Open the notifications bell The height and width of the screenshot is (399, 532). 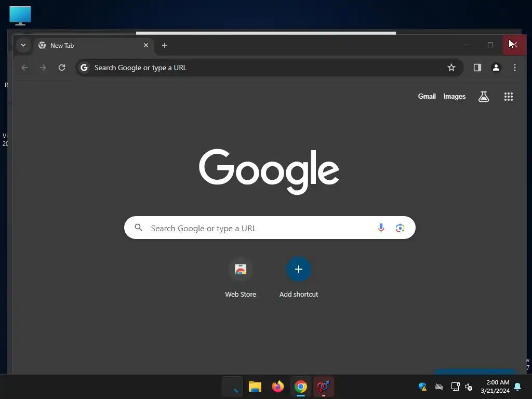pyautogui.click(x=518, y=387)
